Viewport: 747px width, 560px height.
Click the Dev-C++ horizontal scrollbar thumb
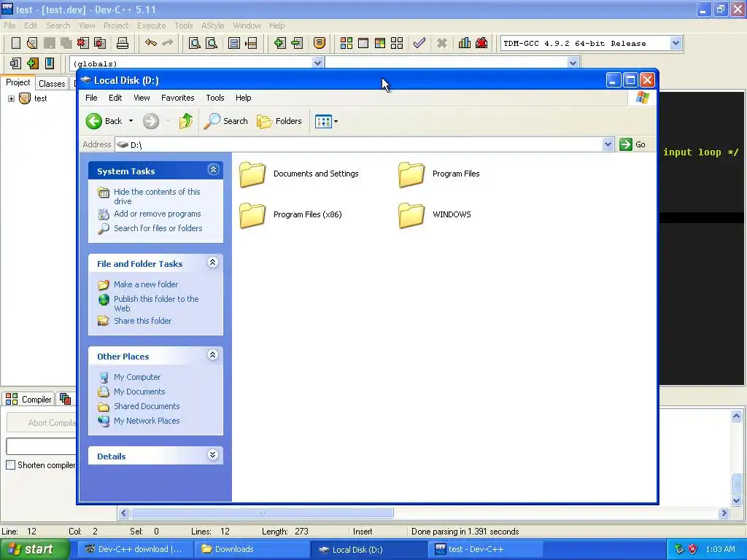262,513
